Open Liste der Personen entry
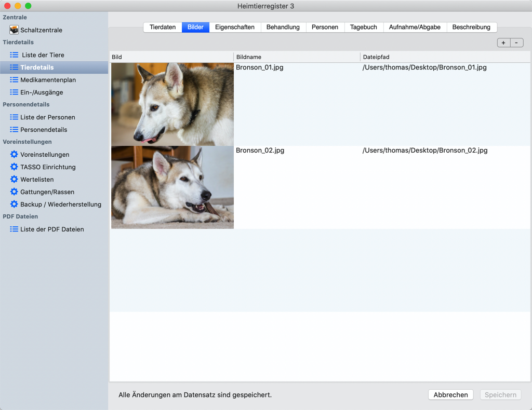The image size is (532, 410). 48,117
